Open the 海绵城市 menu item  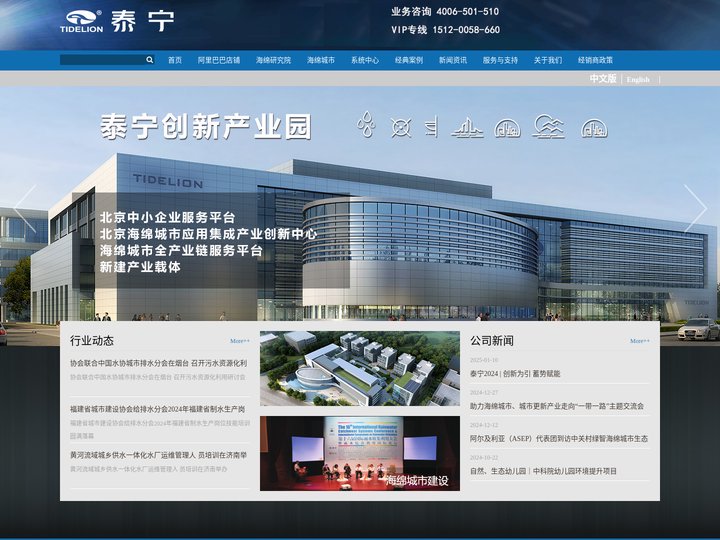point(321,60)
